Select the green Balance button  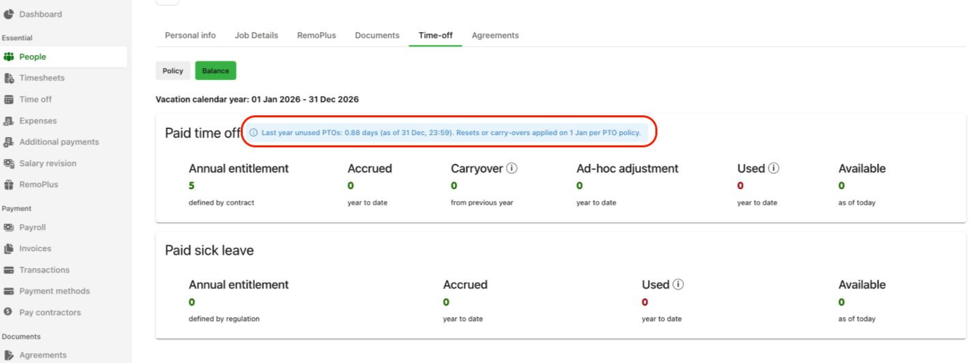(216, 71)
